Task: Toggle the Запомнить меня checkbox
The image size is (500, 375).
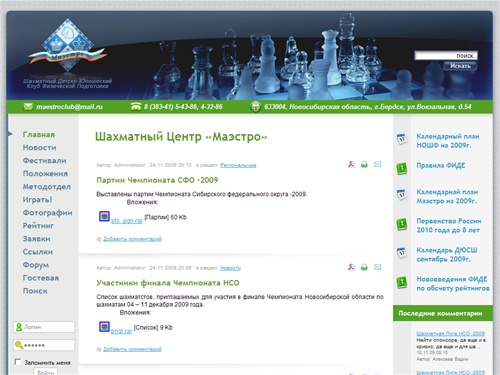Action: [18, 362]
